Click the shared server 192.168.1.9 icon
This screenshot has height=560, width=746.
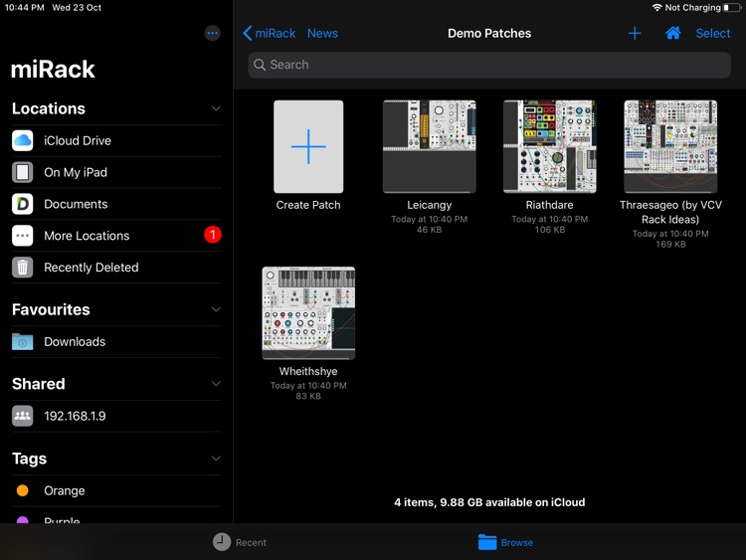22,416
